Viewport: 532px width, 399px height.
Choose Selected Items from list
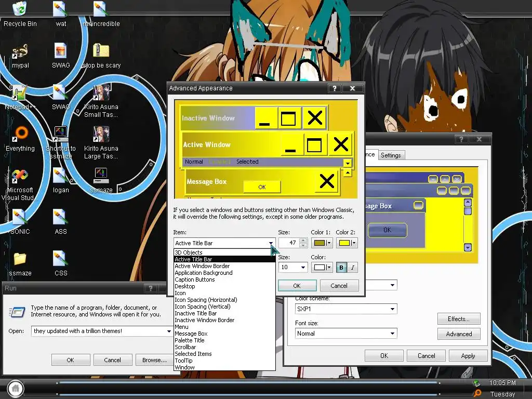point(224,354)
